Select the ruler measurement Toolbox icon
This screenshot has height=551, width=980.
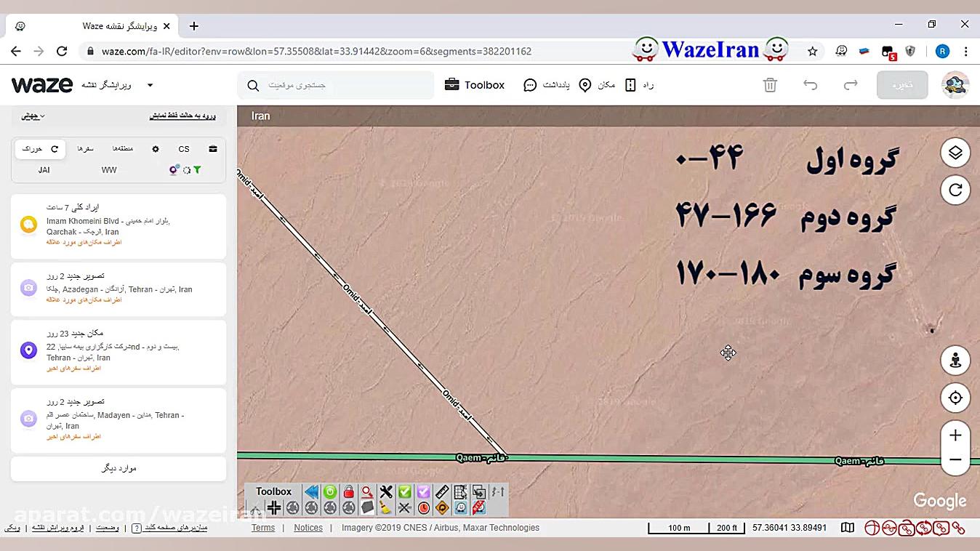(442, 492)
